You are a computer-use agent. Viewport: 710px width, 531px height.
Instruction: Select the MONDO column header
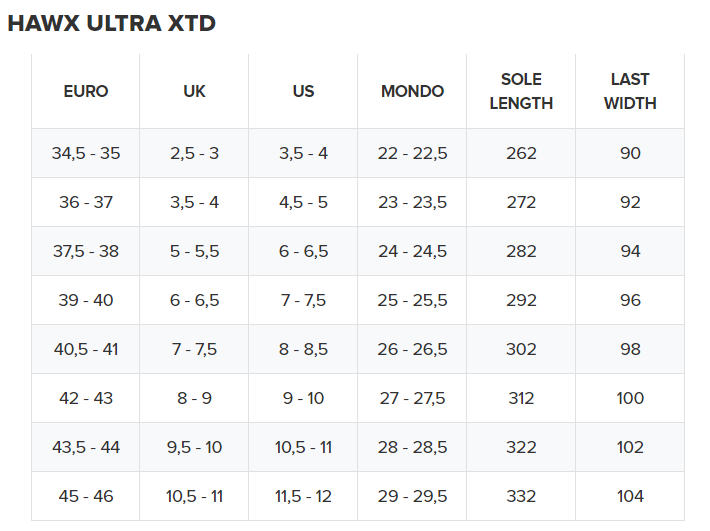click(412, 91)
